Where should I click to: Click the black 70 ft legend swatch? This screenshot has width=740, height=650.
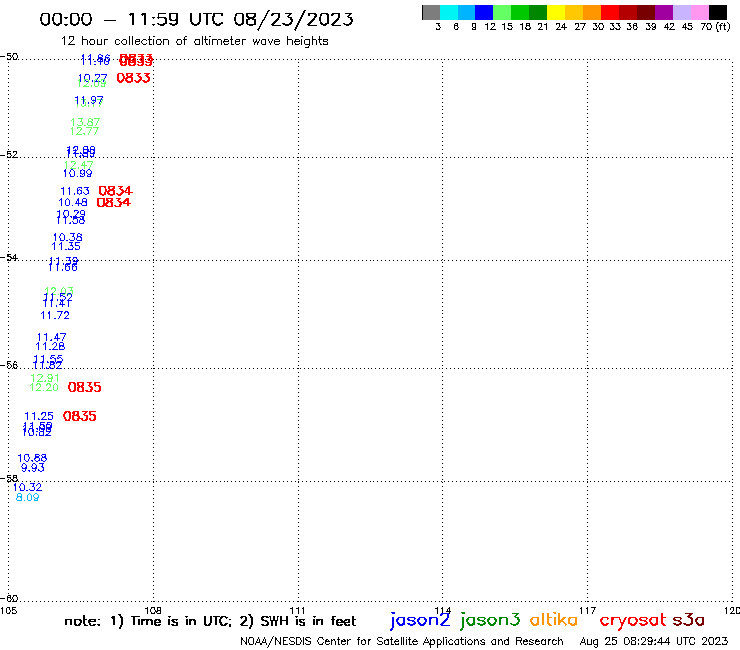(717, 12)
